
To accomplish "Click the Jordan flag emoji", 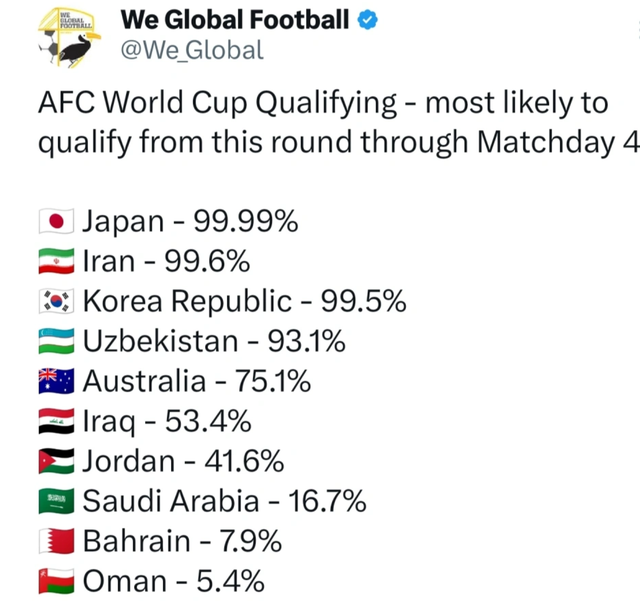I will [x=56, y=461].
